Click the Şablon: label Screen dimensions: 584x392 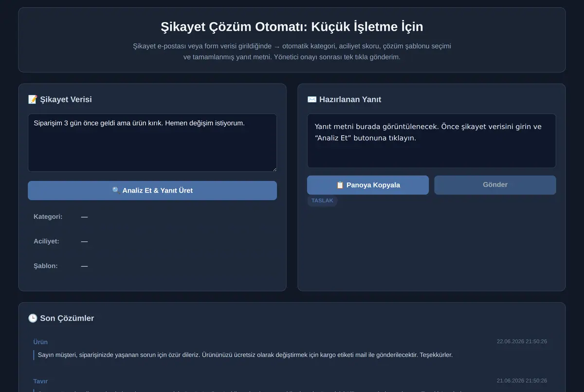click(x=45, y=266)
